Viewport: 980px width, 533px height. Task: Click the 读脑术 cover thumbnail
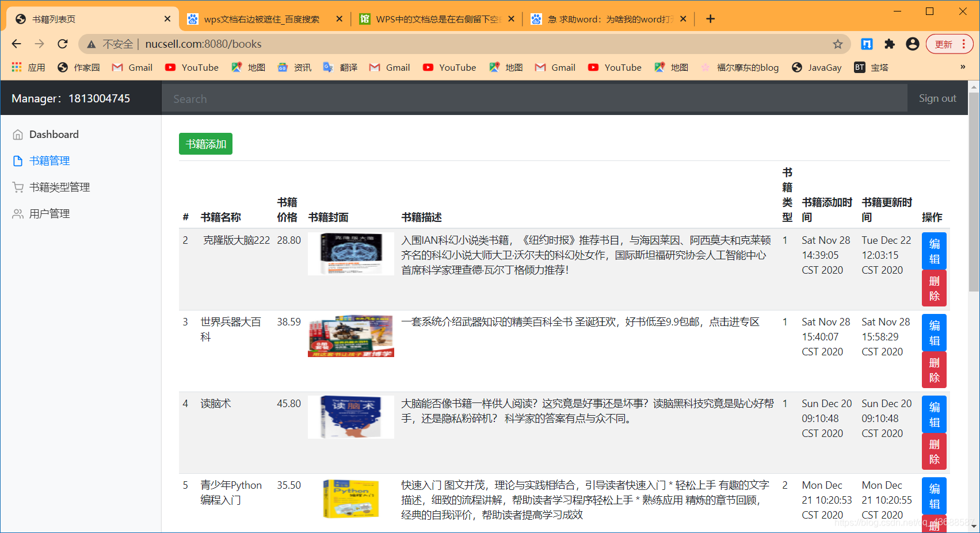351,417
